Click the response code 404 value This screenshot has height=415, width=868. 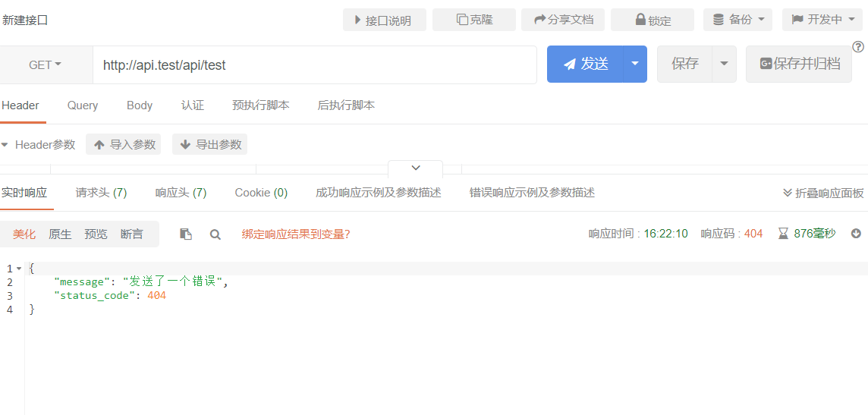click(753, 234)
